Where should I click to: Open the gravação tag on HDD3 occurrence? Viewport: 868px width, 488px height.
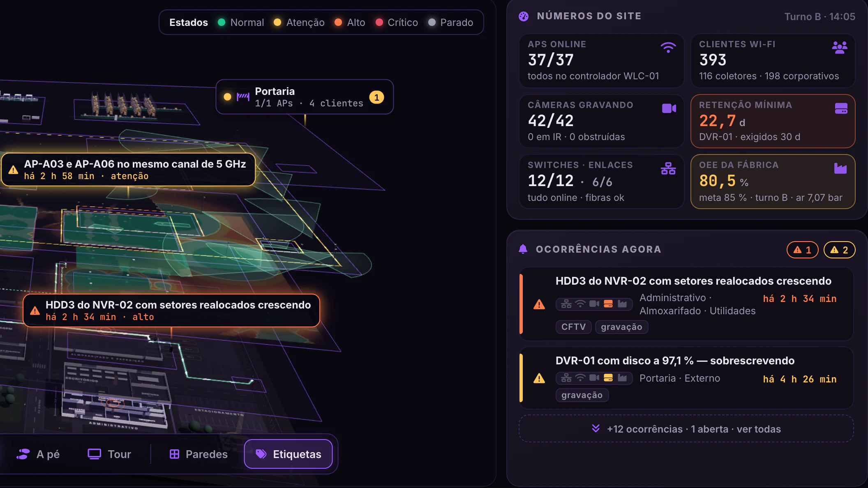coord(621,327)
